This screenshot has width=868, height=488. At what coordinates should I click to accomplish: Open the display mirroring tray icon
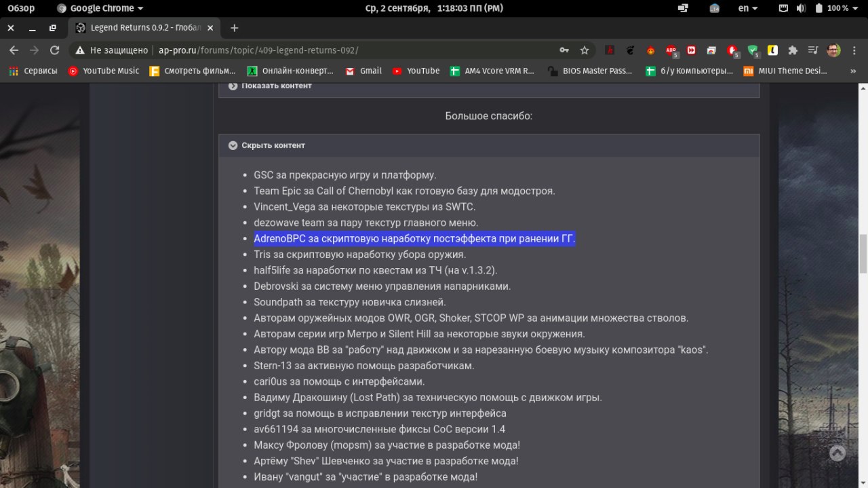683,8
